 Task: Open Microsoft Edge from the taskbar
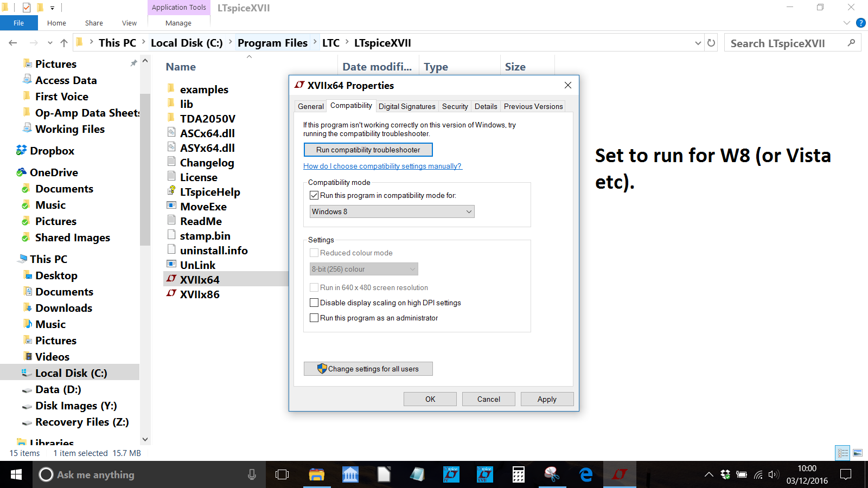tap(586, 474)
